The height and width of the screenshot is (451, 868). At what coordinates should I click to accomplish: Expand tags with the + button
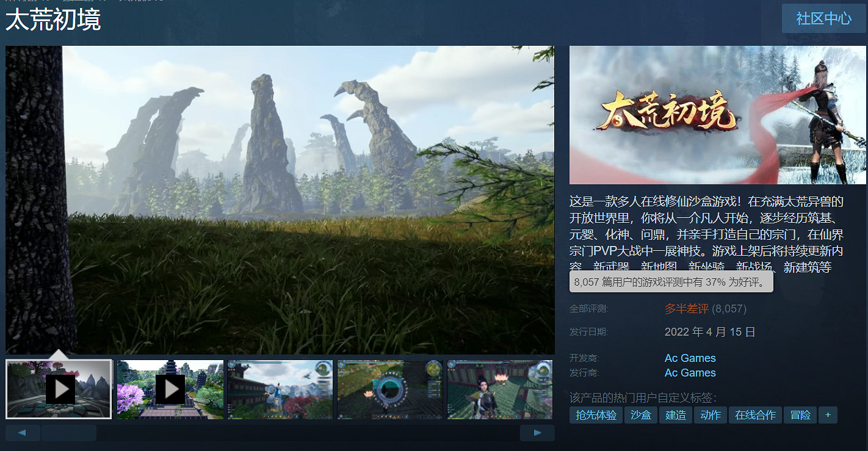[x=828, y=416]
